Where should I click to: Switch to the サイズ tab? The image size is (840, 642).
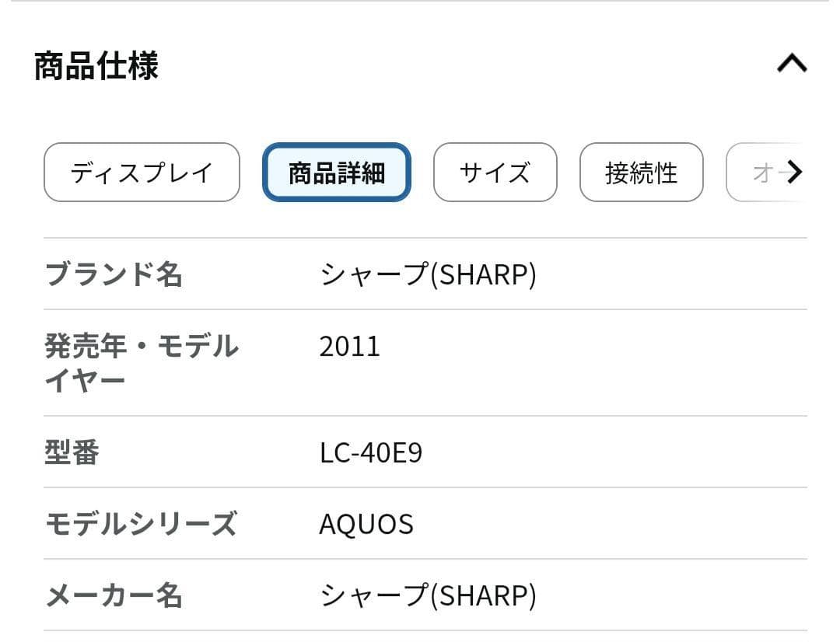click(x=495, y=173)
